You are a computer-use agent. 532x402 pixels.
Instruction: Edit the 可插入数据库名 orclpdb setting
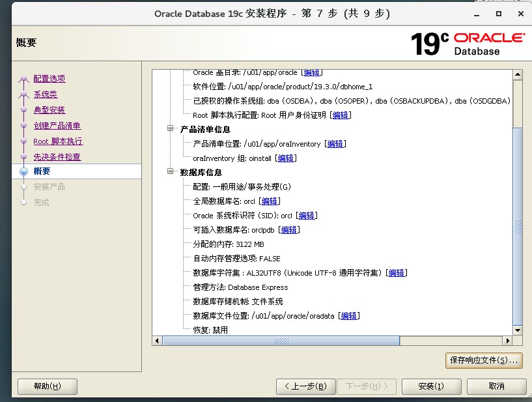click(289, 230)
